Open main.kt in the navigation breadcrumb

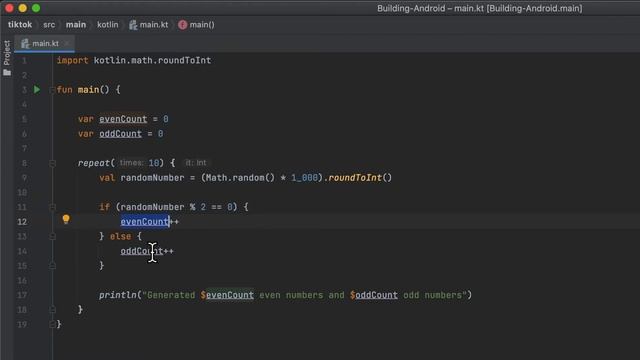[149, 25]
